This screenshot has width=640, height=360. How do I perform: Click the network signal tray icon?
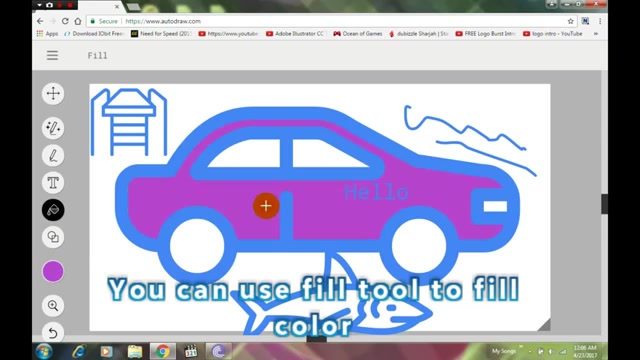pyautogui.click(x=563, y=351)
